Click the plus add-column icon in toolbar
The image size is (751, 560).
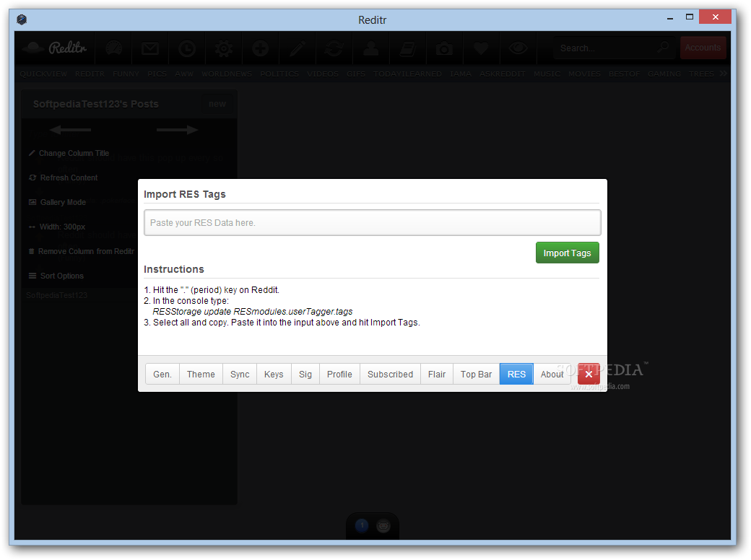click(x=261, y=48)
